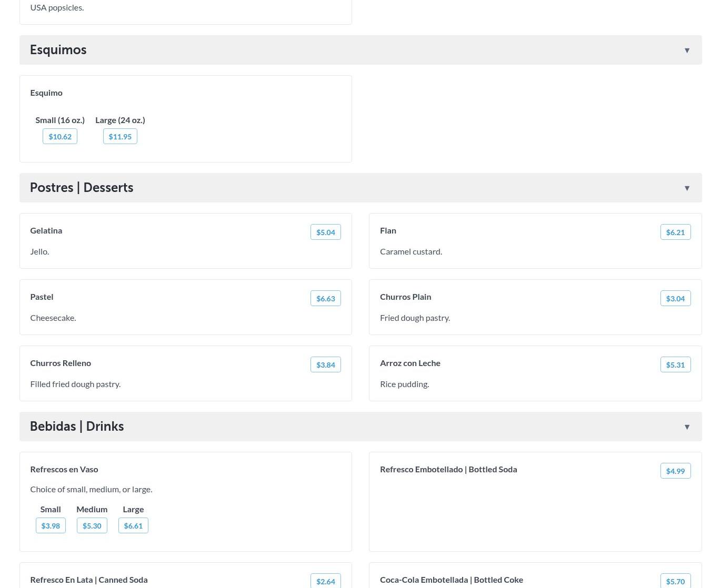Pick Small Refrescos en Vaso $3.98
This screenshot has width=721, height=588.
[51, 526]
